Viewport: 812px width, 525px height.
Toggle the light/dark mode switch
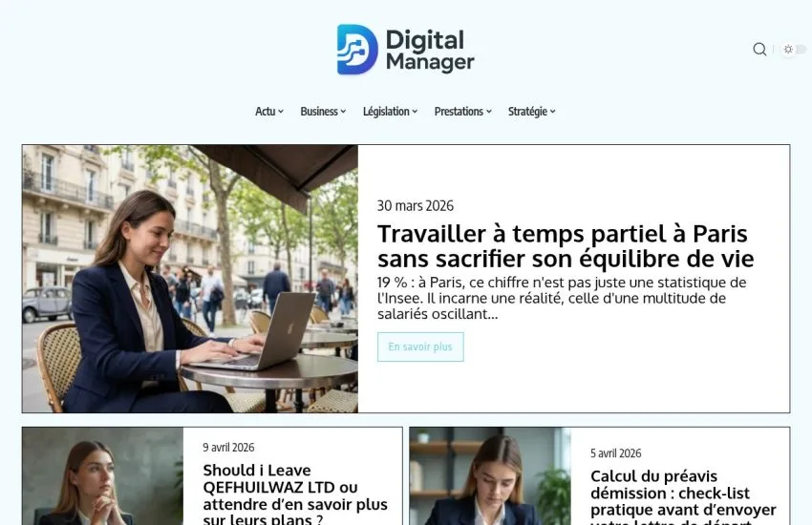(794, 49)
